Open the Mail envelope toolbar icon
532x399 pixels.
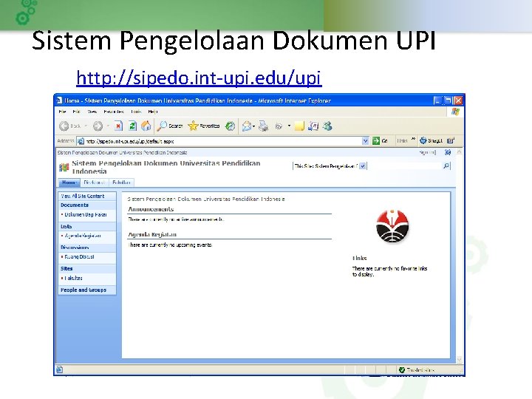click(x=247, y=126)
